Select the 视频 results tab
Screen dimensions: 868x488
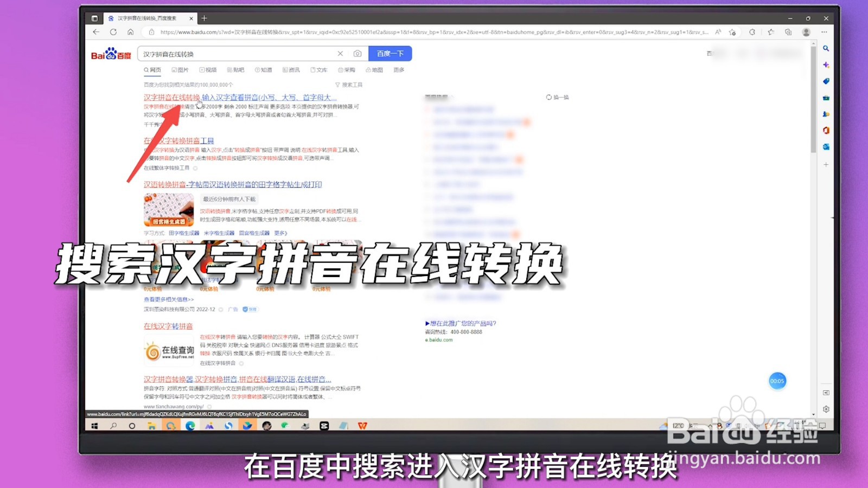[x=208, y=70]
